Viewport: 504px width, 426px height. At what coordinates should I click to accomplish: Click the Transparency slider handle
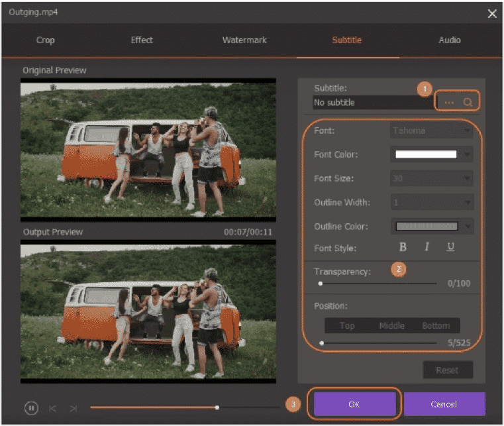320,284
